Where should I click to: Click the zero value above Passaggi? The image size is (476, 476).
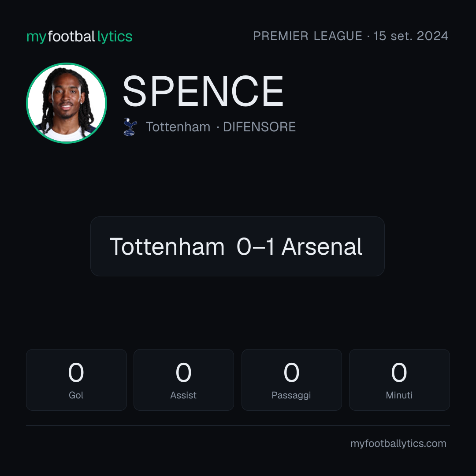pyautogui.click(x=291, y=372)
